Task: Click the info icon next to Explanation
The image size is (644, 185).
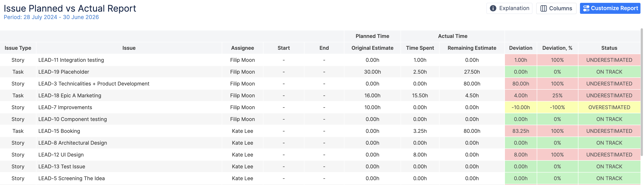Action: pos(493,8)
